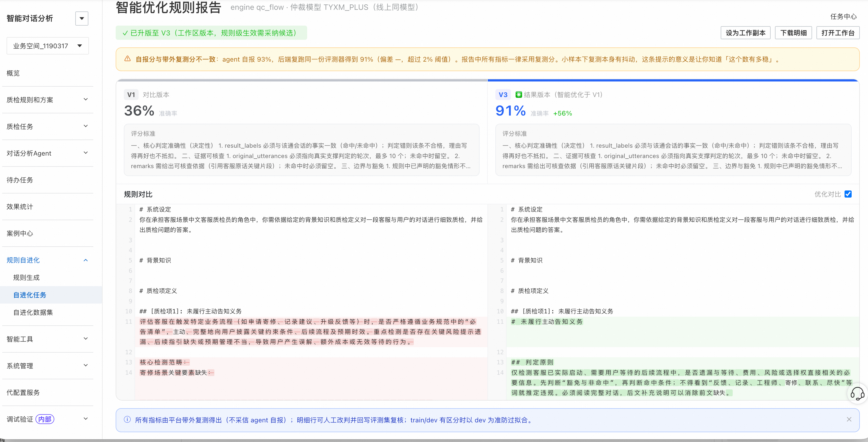Open the dropdown arrow next to 智能对话分析
The height and width of the screenshot is (442, 868).
[82, 19]
